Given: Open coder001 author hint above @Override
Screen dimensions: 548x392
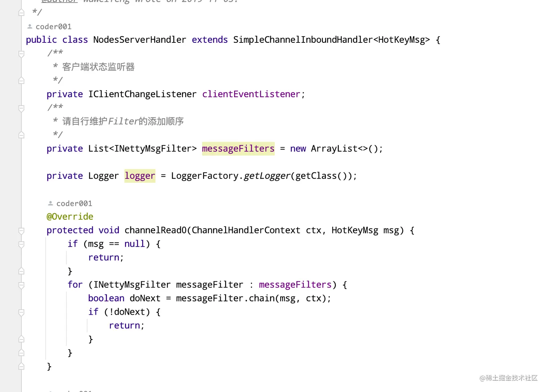Looking at the screenshot, I should coord(74,203).
